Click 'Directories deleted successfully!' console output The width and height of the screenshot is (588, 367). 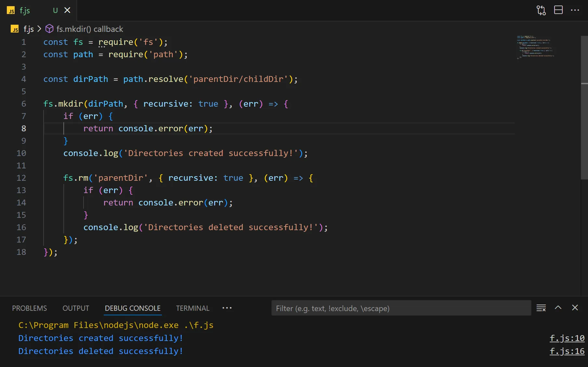[101, 351]
